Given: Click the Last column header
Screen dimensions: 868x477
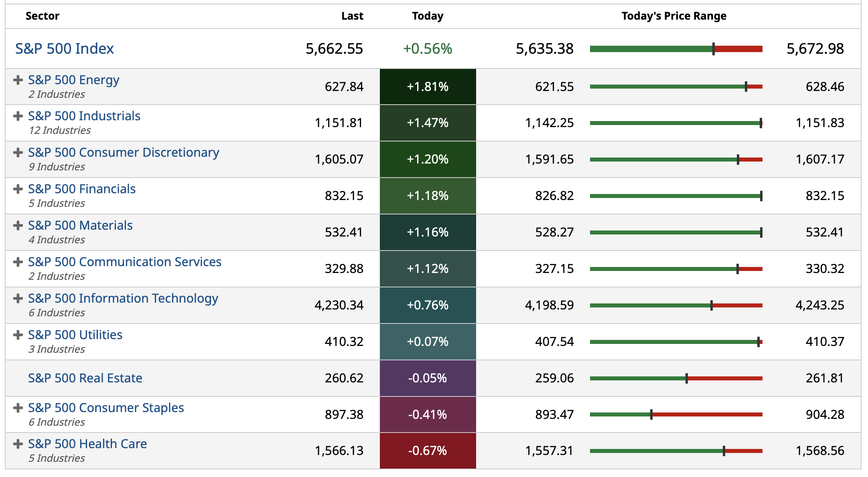Looking at the screenshot, I should coord(352,16).
